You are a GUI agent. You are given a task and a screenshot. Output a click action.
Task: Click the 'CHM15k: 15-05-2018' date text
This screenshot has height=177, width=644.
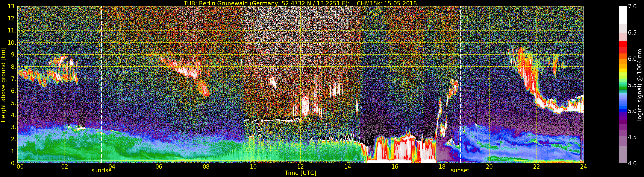(x=387, y=3)
